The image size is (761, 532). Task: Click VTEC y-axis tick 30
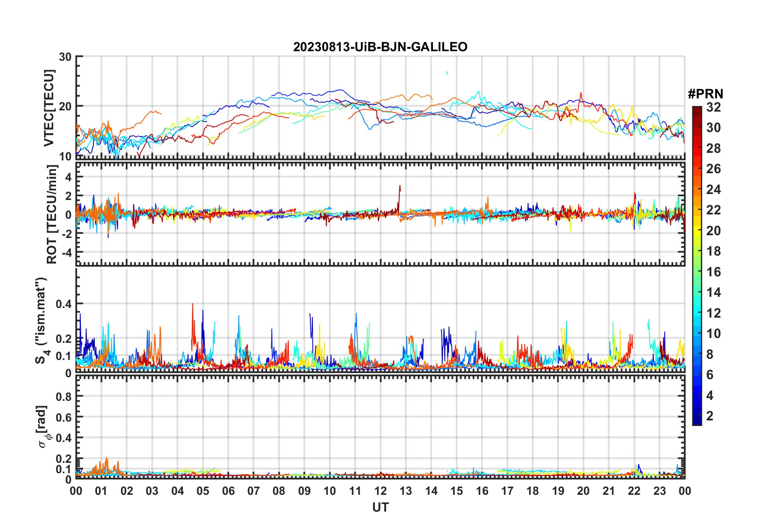[65, 57]
